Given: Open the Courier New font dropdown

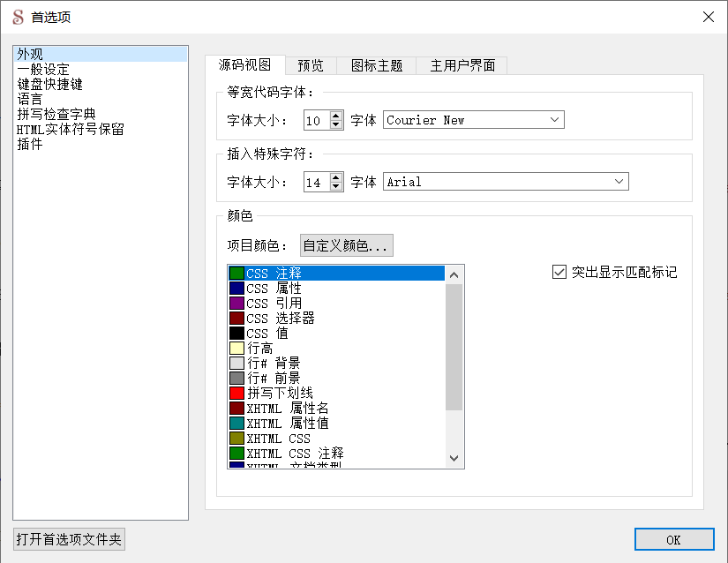Looking at the screenshot, I should (555, 119).
